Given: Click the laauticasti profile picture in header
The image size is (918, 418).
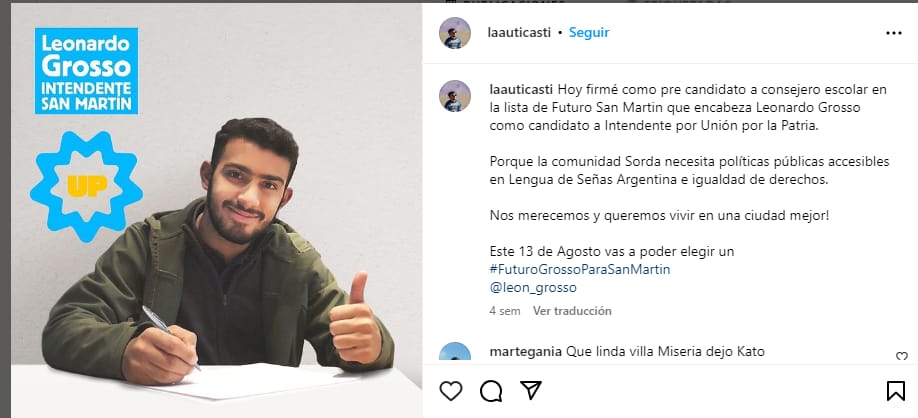Looking at the screenshot, I should click(x=455, y=33).
